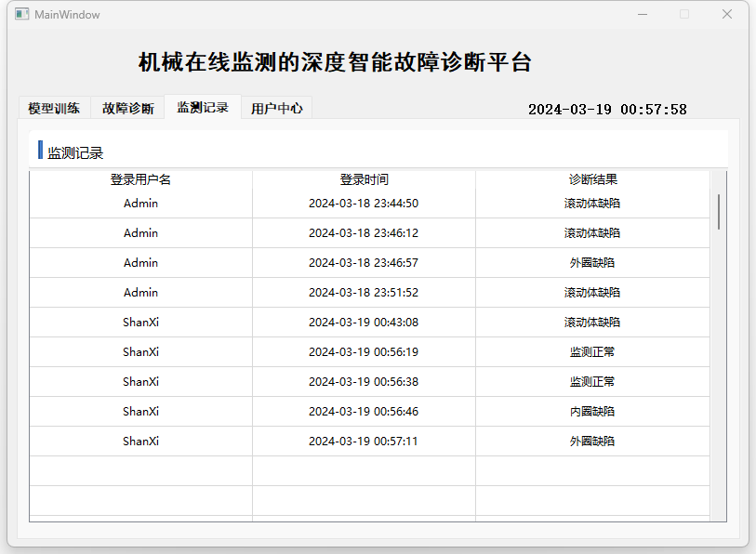The height and width of the screenshot is (554, 756).
Task: Close the MainWindow window
Action: (727, 14)
